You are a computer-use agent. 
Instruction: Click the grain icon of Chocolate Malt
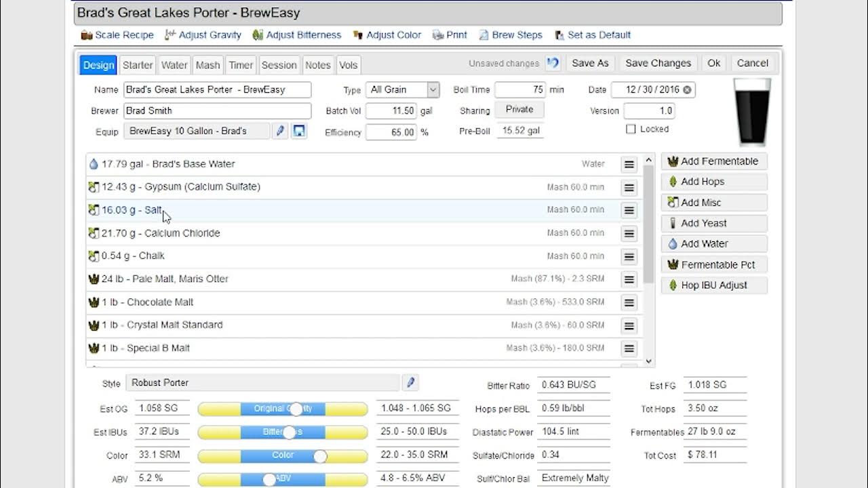94,302
